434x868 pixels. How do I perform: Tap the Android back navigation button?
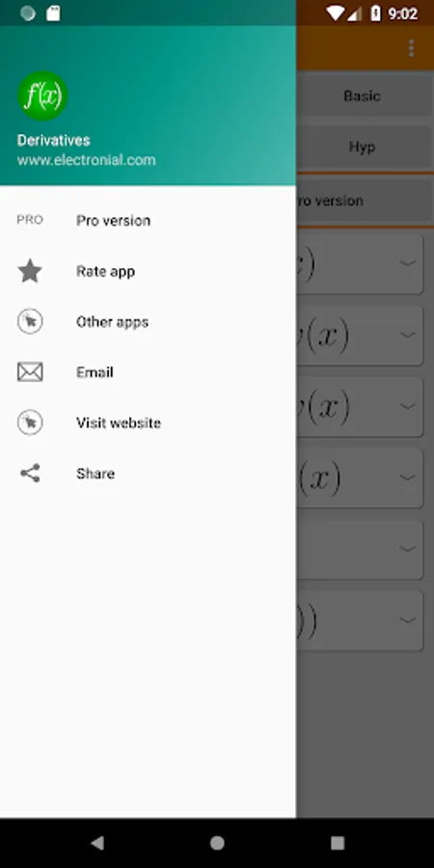(96, 843)
